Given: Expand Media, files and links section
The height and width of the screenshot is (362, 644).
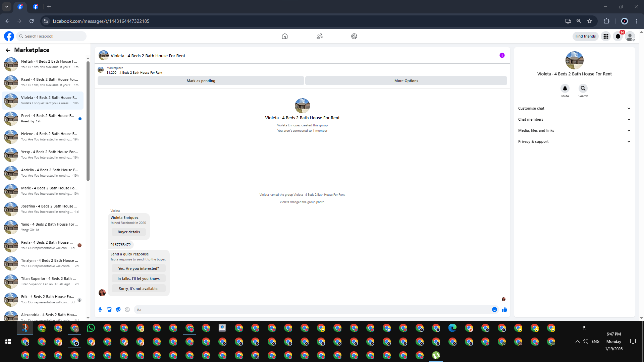Looking at the screenshot, I should tap(574, 130).
